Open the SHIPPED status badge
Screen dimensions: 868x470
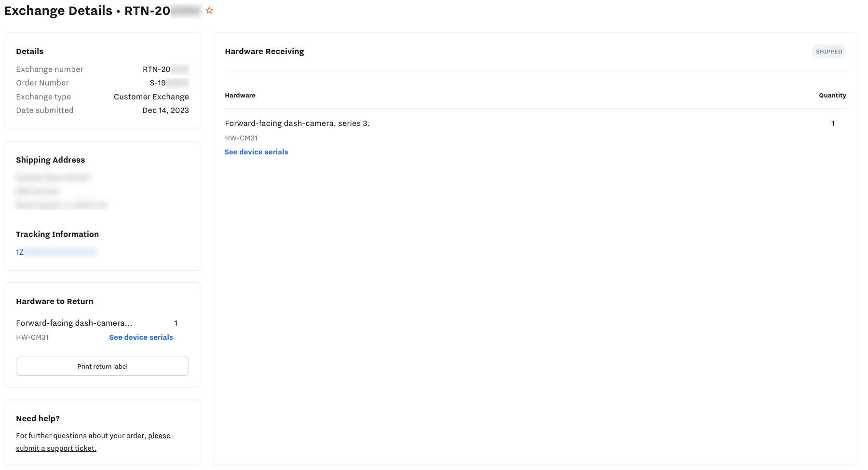click(x=828, y=51)
